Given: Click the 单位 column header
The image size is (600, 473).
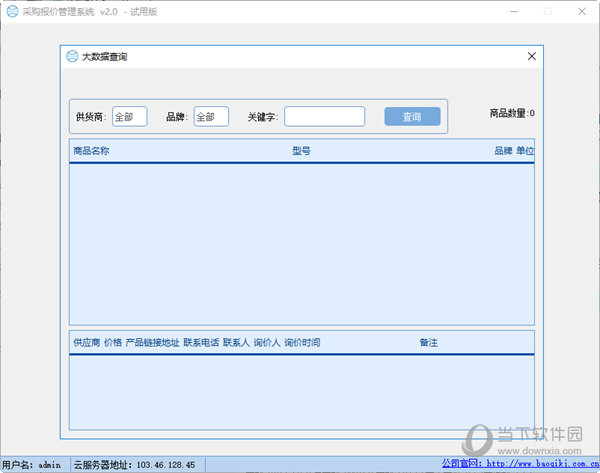Looking at the screenshot, I should click(x=525, y=151).
